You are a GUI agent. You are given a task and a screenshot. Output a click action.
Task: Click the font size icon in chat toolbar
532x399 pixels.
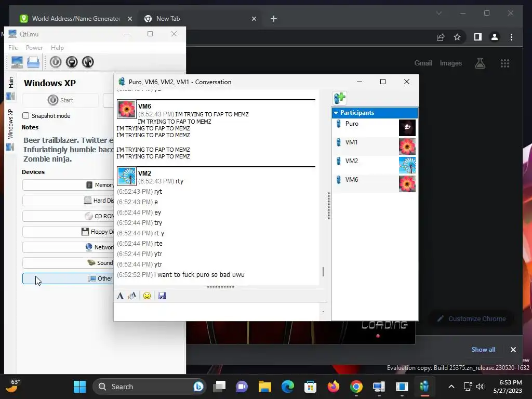132,296
